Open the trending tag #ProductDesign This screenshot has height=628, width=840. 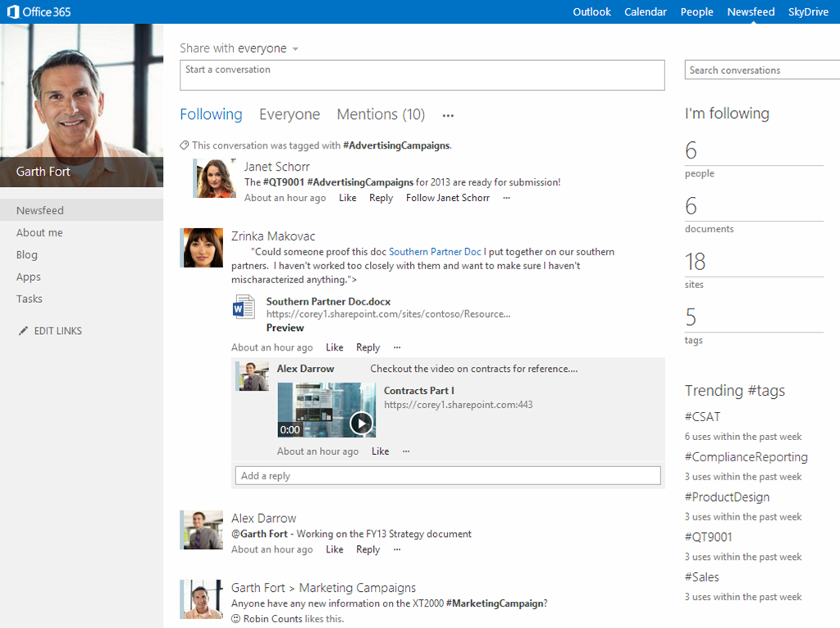tap(727, 497)
